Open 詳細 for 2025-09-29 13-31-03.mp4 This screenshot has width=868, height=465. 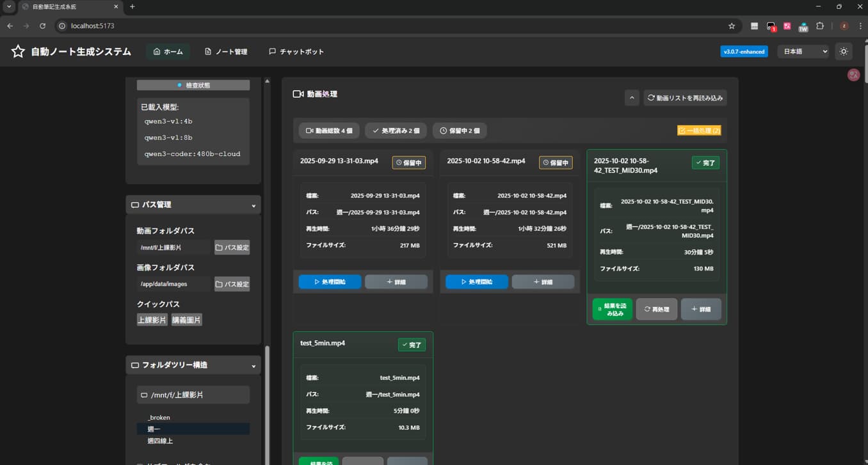pos(396,282)
